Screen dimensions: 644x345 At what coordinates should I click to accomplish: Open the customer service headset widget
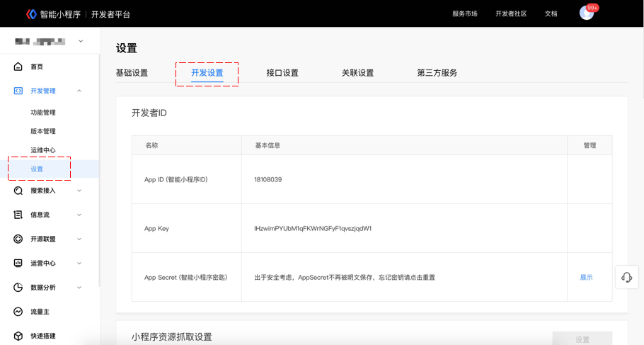(627, 277)
